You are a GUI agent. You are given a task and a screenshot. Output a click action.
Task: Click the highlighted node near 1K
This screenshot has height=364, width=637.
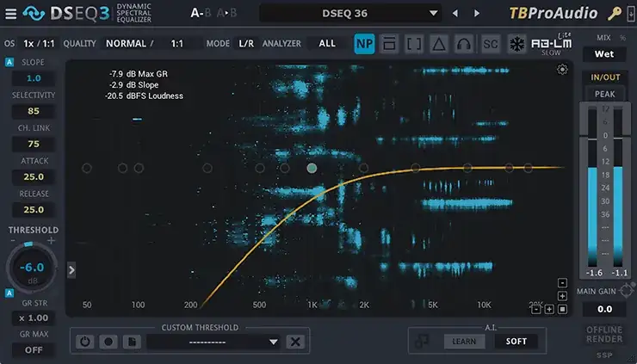312,168
